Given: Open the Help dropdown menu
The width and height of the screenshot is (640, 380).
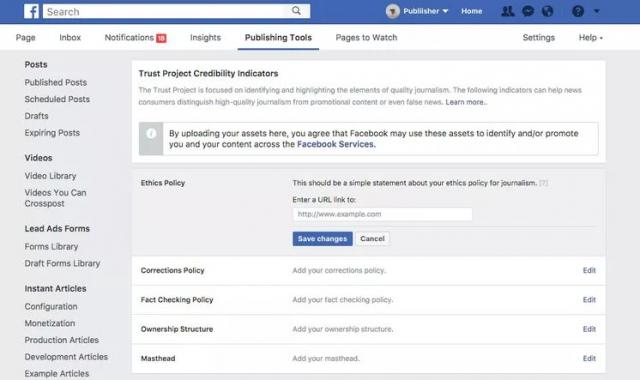Looking at the screenshot, I should (590, 38).
